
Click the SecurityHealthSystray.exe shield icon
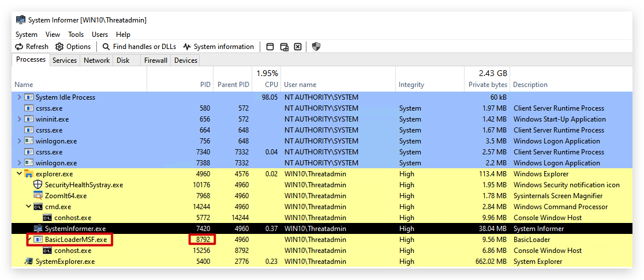pyautogui.click(x=38, y=184)
